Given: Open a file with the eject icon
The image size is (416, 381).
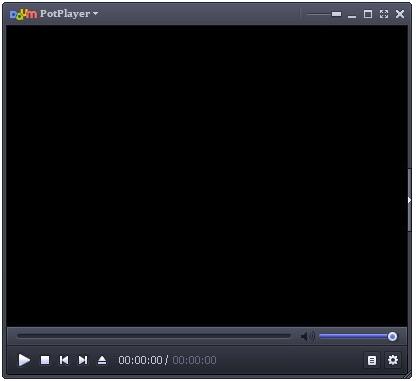Looking at the screenshot, I should click(102, 360).
